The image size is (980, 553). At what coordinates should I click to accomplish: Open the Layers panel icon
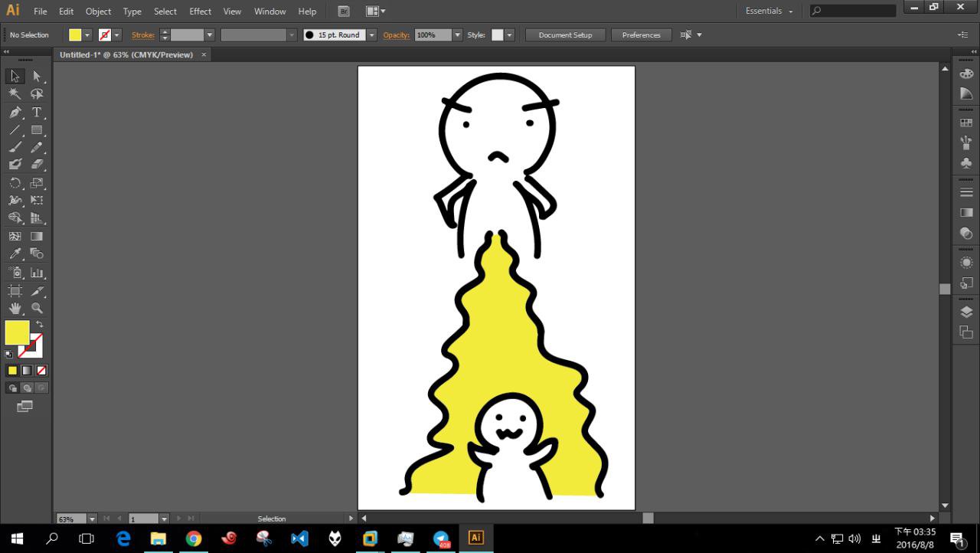click(966, 312)
